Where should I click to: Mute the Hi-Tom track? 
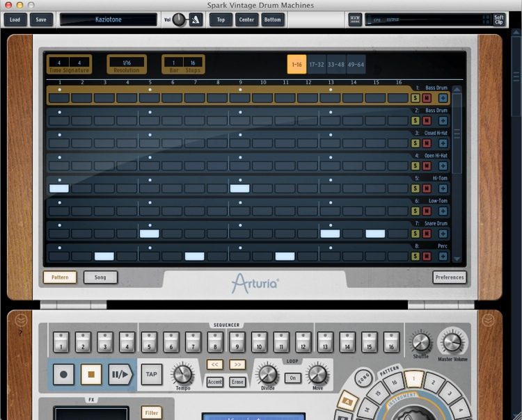pos(427,188)
